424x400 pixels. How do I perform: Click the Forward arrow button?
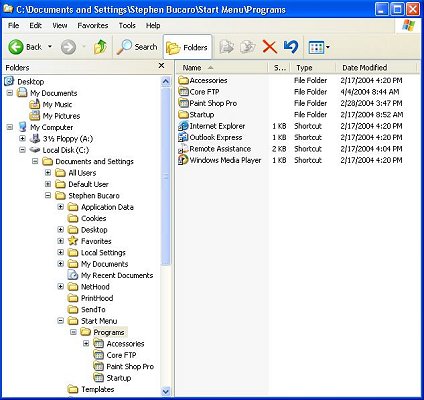point(68,47)
